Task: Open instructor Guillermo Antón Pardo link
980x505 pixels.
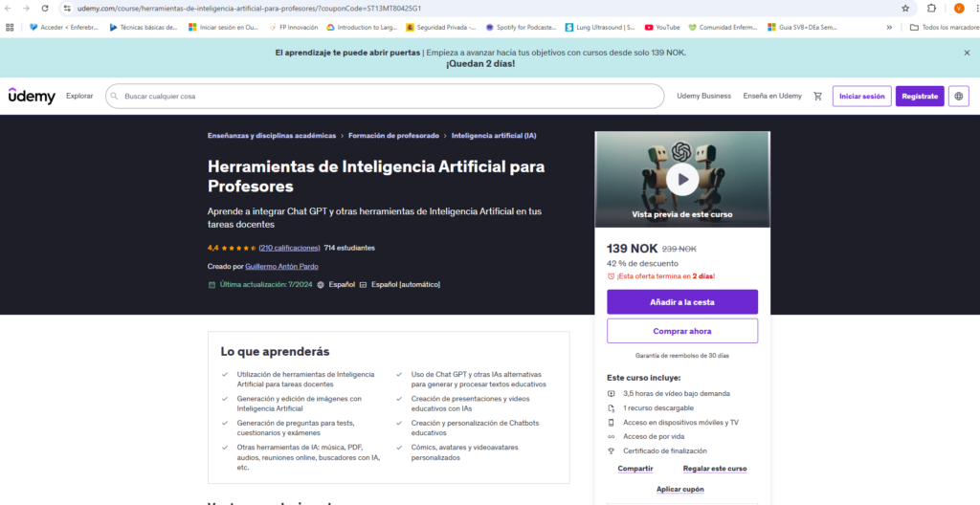Action: pyautogui.click(x=282, y=266)
